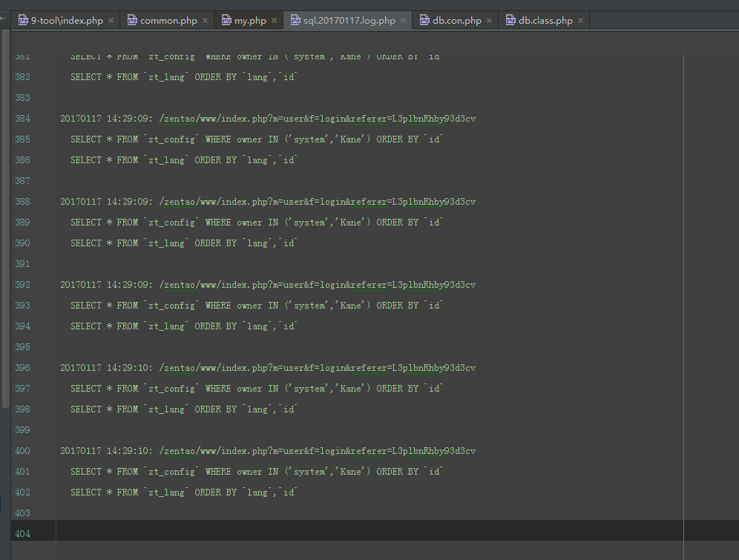Click the zt_lang query on line 390
Viewport: 739px width, 560px height.
click(183, 243)
